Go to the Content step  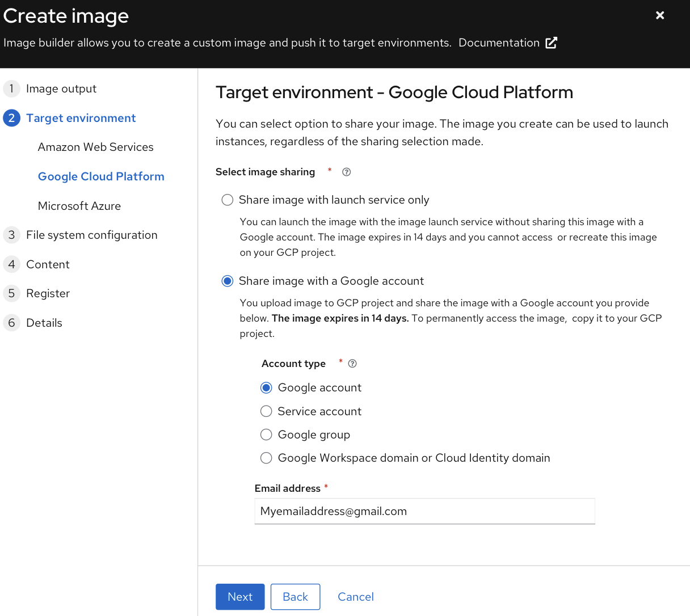pos(48,264)
